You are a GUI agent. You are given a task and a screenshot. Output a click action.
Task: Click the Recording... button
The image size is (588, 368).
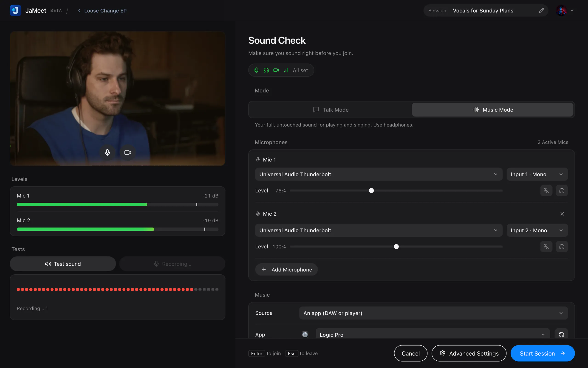tap(172, 264)
